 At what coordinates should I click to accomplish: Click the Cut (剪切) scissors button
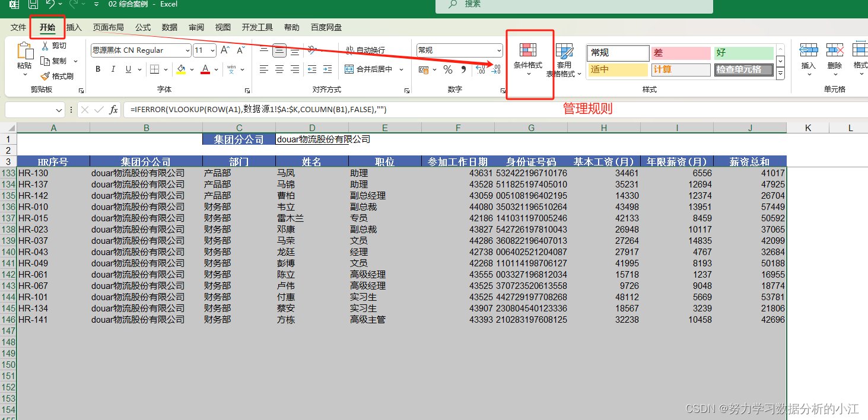[x=54, y=46]
